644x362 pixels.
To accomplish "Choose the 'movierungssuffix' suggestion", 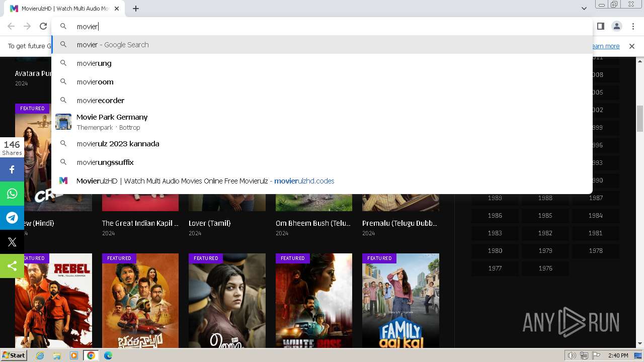I will click(x=322, y=162).
